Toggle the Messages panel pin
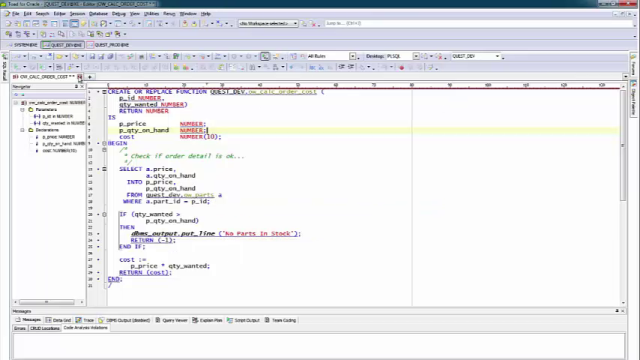 click(617, 311)
